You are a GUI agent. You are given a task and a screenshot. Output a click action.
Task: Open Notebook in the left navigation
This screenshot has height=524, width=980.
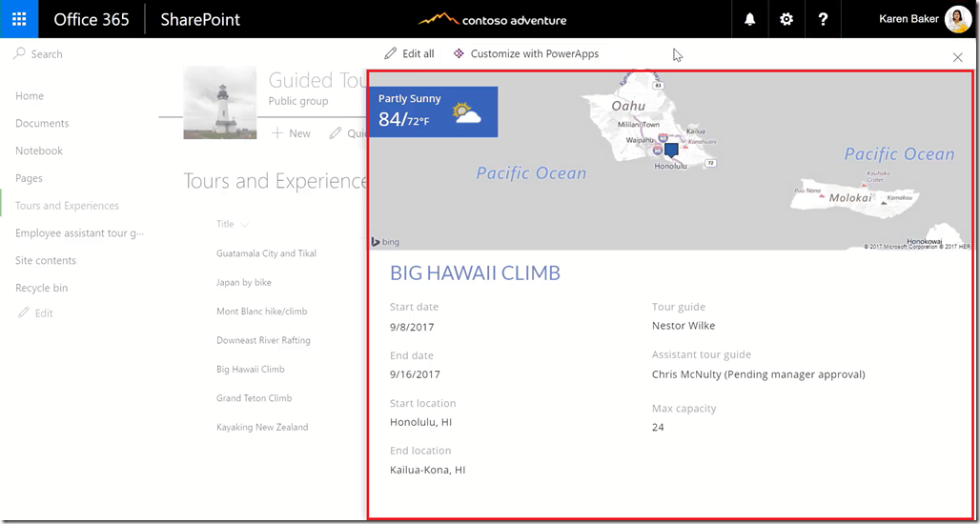pyautogui.click(x=39, y=151)
